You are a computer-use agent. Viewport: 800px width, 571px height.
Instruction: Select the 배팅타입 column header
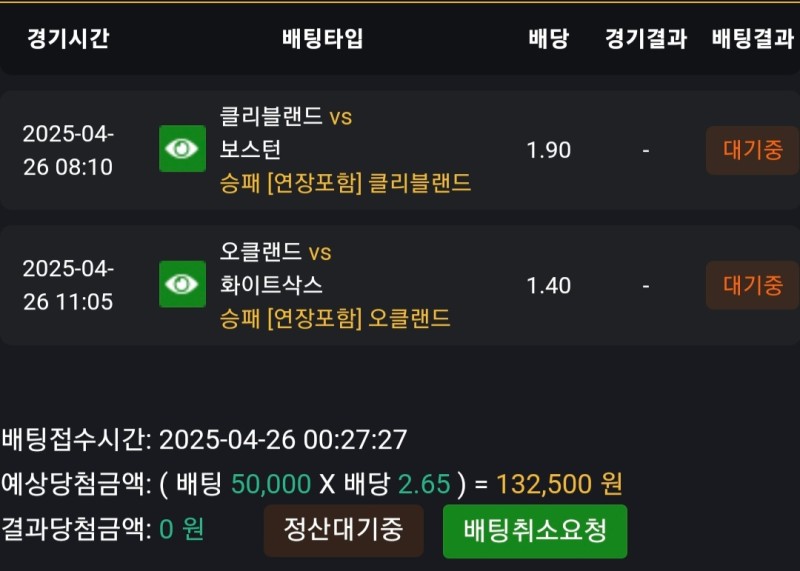coord(323,39)
